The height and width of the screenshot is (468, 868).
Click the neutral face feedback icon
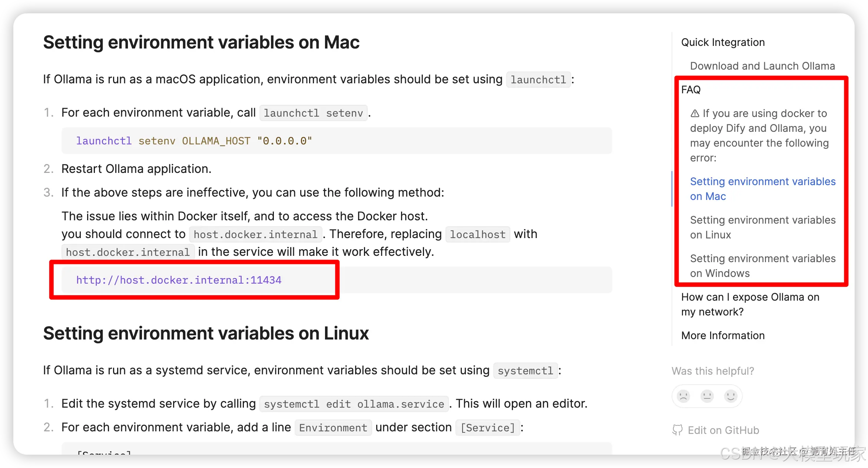pos(707,396)
